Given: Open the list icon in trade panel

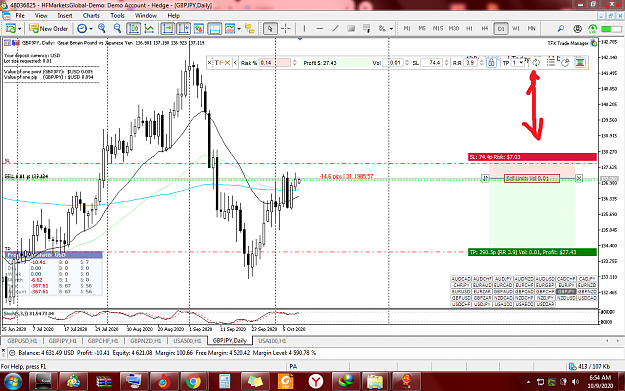Looking at the screenshot, I should [551, 62].
